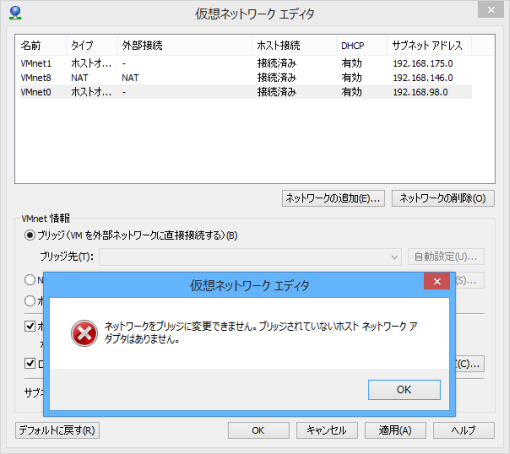Select the Bridged (ブリッジ) radio button

[30, 235]
